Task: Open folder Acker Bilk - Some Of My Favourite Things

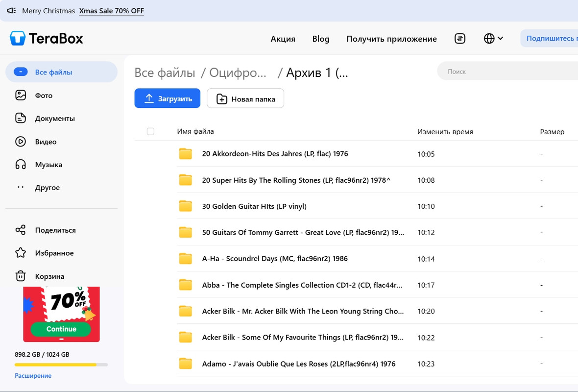Action: pos(303,338)
